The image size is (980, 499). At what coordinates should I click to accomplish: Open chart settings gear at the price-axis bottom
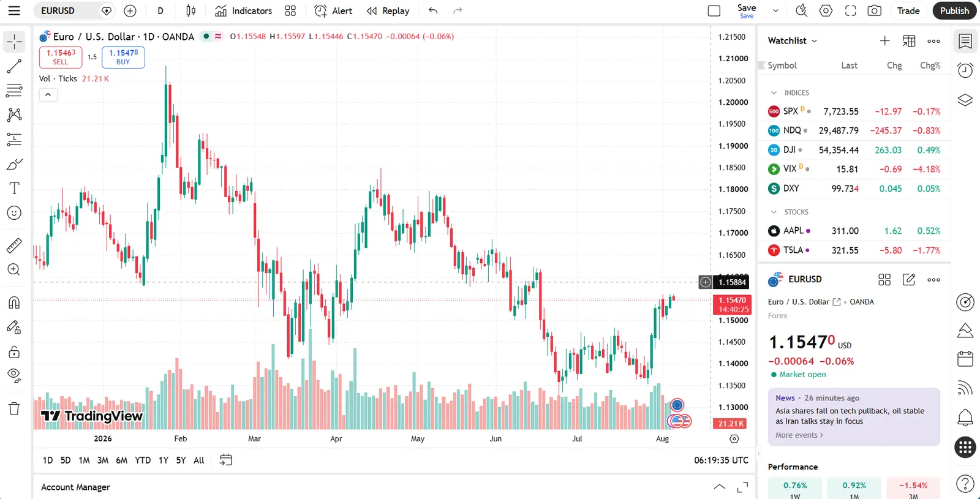pos(734,439)
